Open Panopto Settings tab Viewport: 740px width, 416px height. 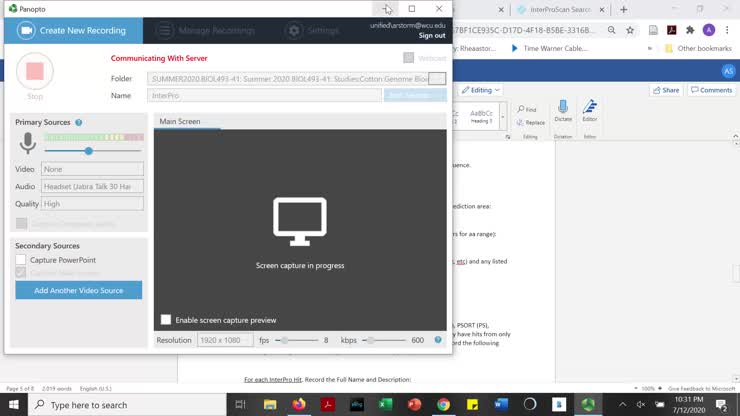tap(312, 31)
